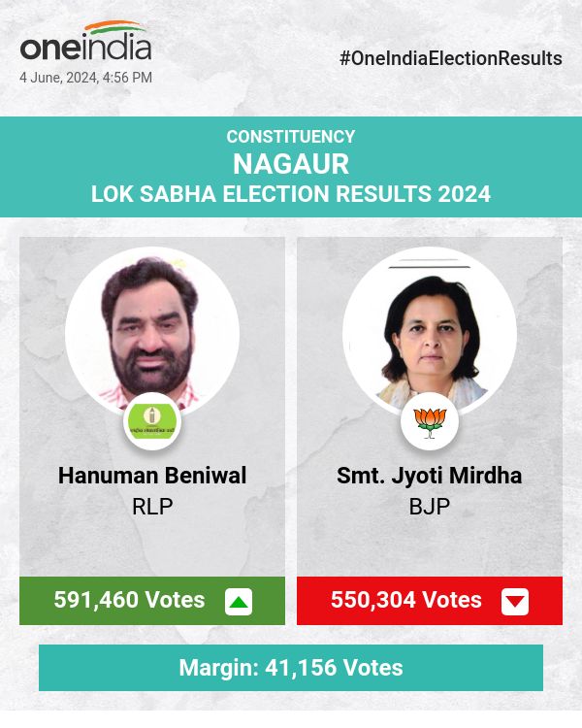Click the 550,304 Votes text
The image size is (582, 728).
click(406, 600)
